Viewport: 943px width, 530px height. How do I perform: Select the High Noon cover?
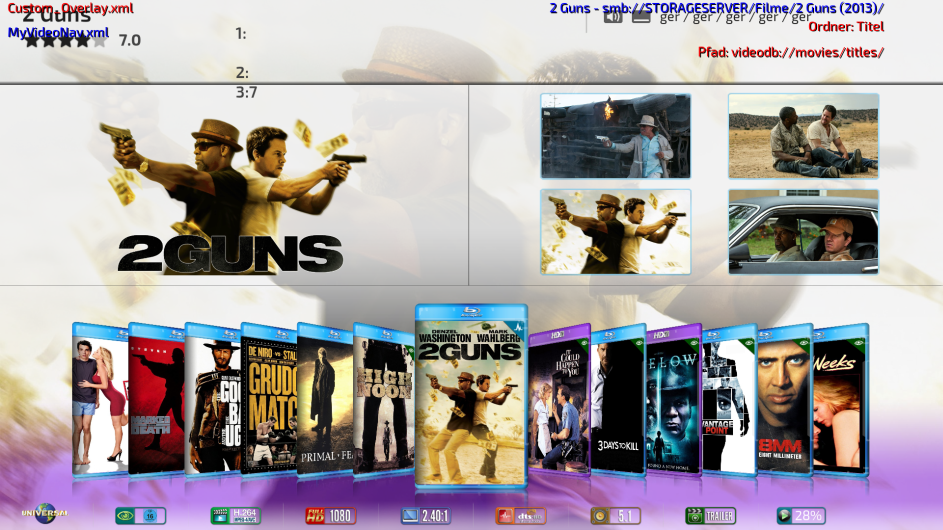point(384,400)
